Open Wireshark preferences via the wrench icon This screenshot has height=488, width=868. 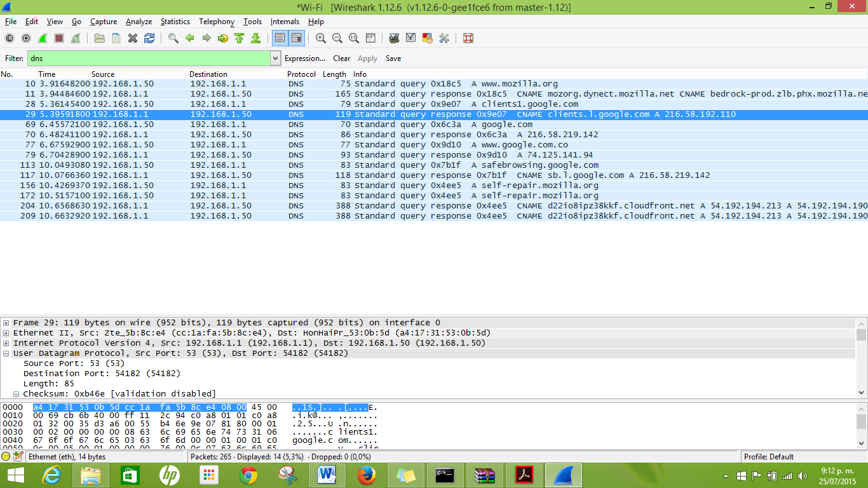point(443,38)
